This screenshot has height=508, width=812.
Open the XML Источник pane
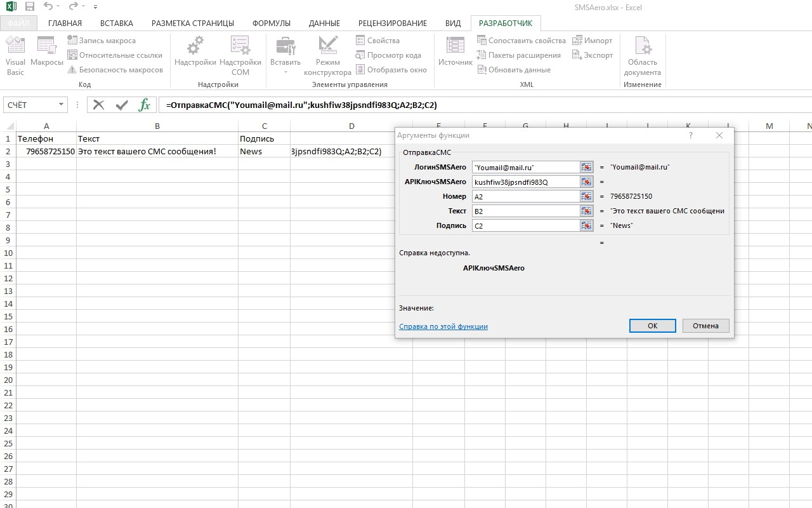pyautogui.click(x=455, y=52)
